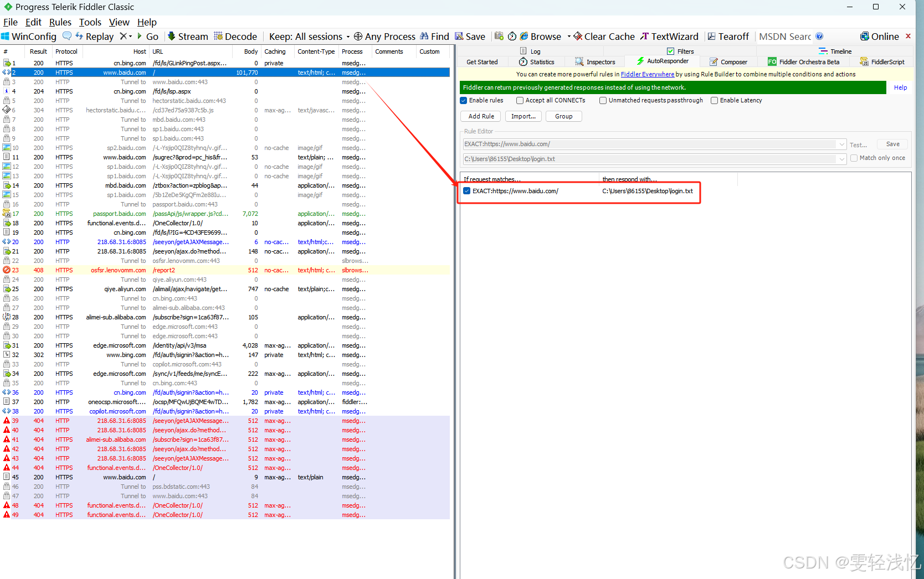
Task: Toggle Decode mode
Action: [235, 37]
